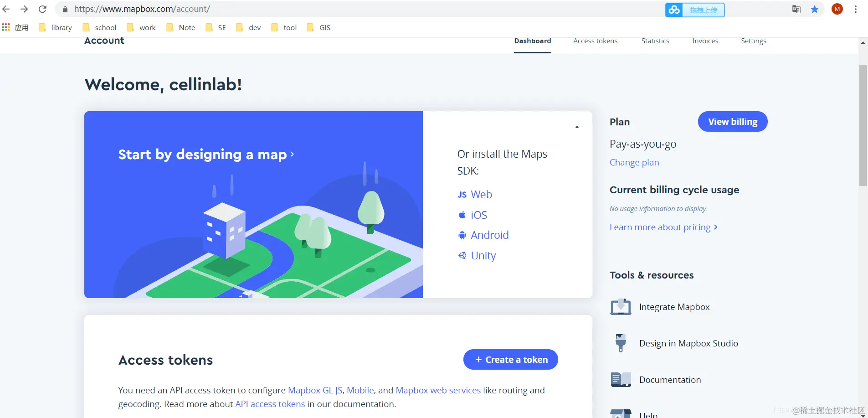Click the browser forward arrow
Image resolution: width=868 pixels, height=418 pixels.
24,9
